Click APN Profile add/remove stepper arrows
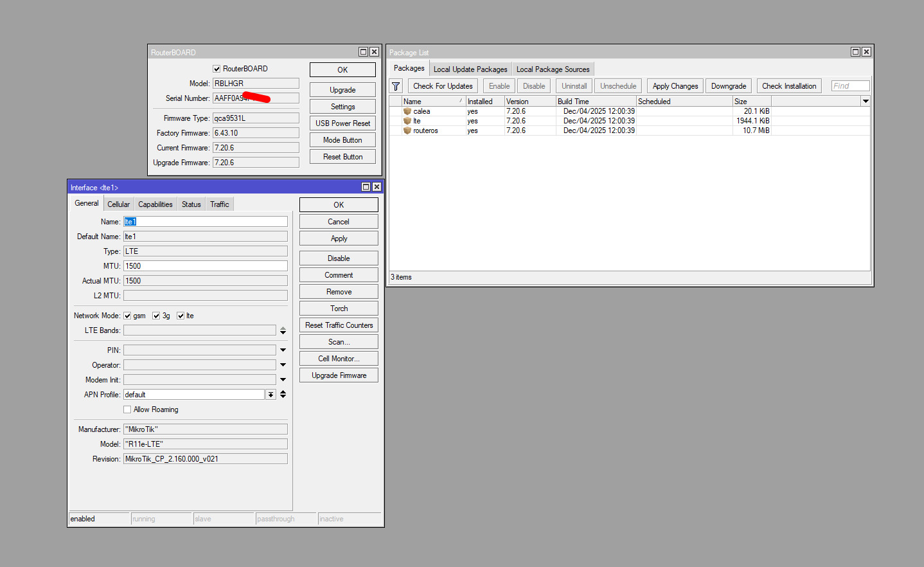This screenshot has width=924, height=567. point(283,395)
